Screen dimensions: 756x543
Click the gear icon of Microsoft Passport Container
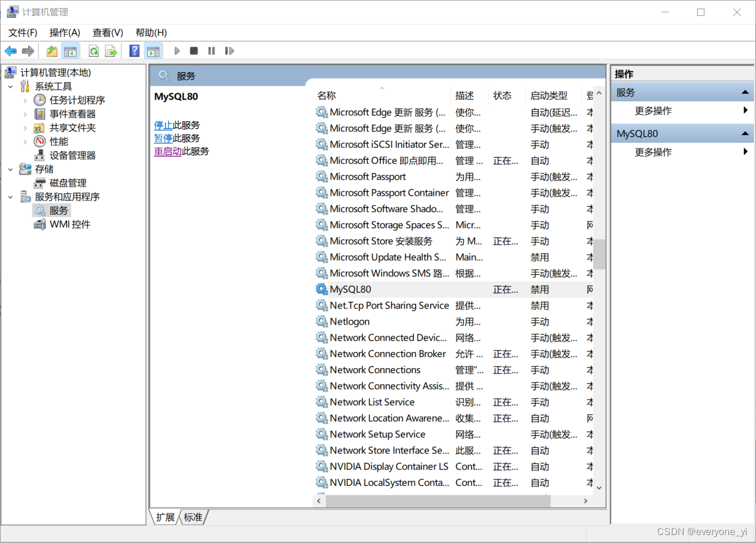coord(322,193)
